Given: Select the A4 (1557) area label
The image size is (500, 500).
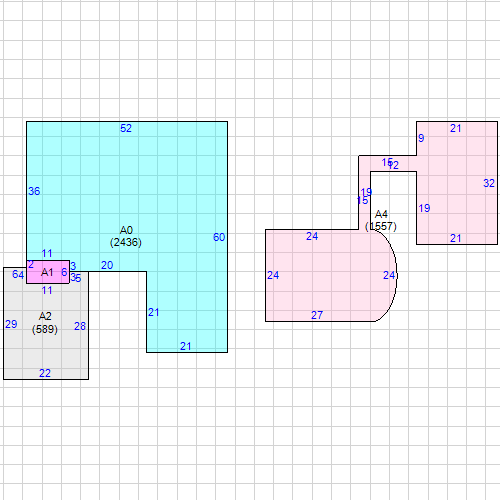Looking at the screenshot, I should click(381, 220).
